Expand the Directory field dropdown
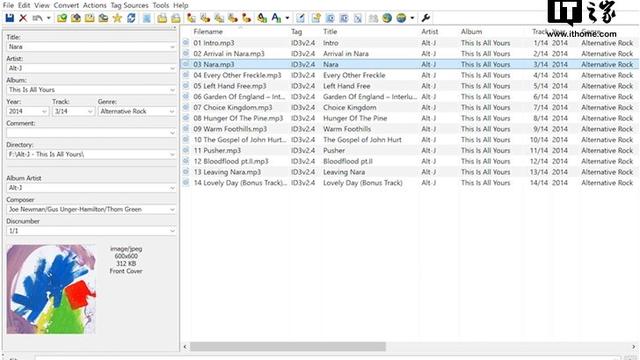 172,154
